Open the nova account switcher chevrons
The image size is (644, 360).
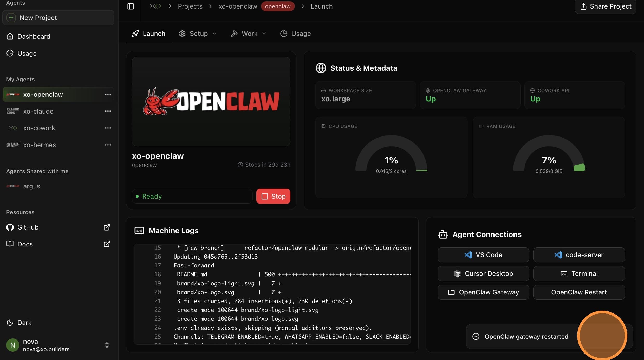[107, 345]
